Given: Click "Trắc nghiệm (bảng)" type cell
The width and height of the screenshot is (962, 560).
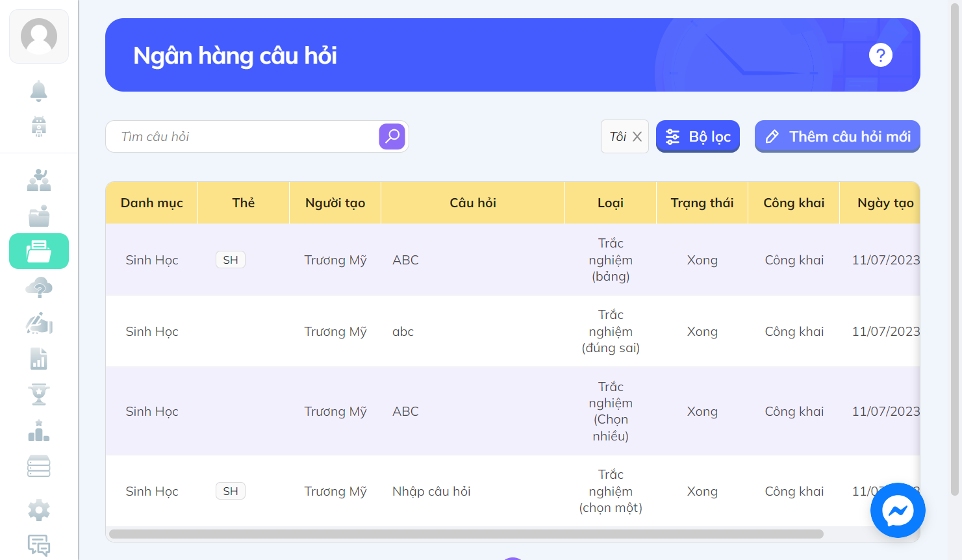Looking at the screenshot, I should coord(611,260).
